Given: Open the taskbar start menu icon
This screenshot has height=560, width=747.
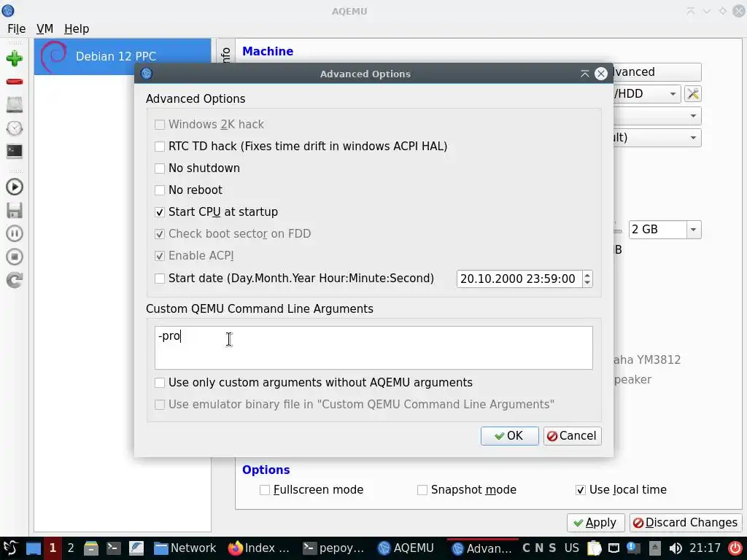Looking at the screenshot, I should [x=10, y=548].
